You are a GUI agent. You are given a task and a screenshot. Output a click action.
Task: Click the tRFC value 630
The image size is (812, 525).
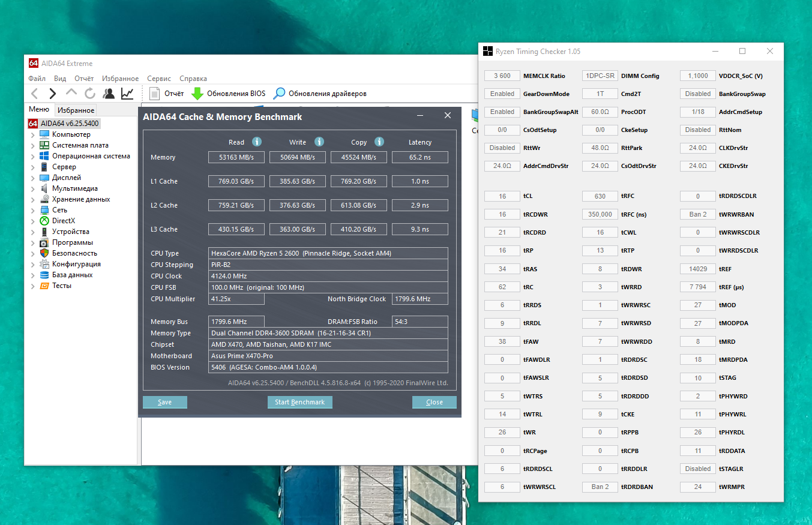(600, 196)
